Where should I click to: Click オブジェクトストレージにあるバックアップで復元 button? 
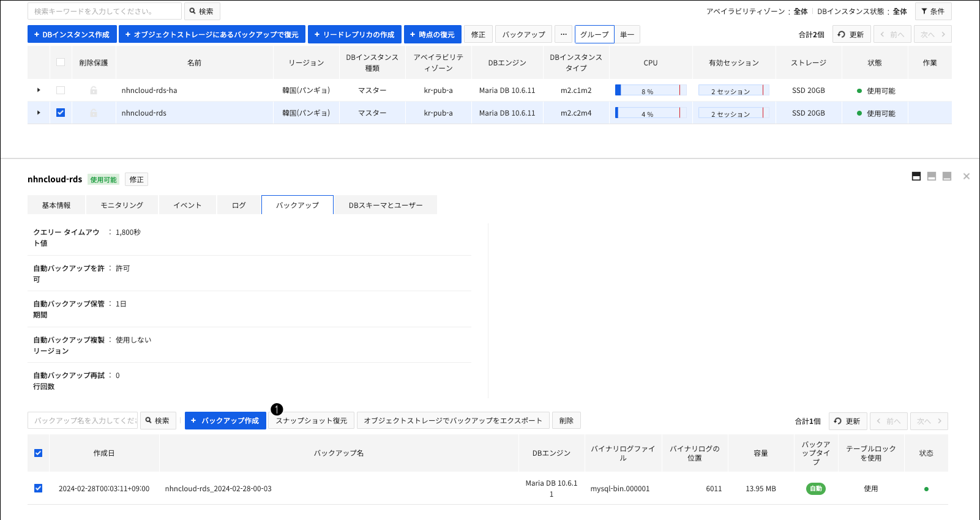(212, 34)
